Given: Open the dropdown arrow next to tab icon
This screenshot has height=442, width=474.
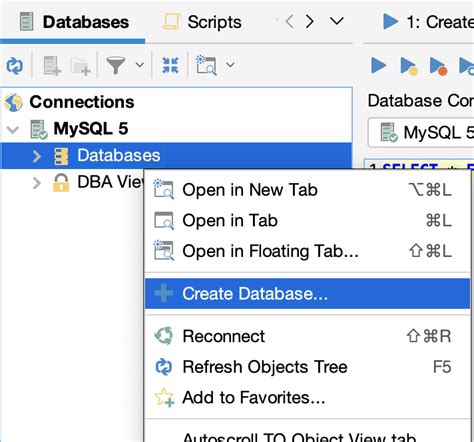Looking at the screenshot, I should (x=230, y=64).
